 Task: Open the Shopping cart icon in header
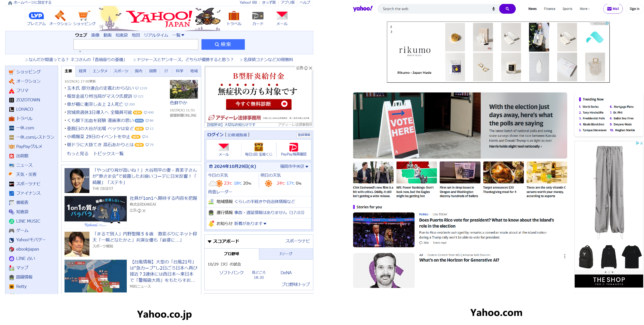[84, 16]
